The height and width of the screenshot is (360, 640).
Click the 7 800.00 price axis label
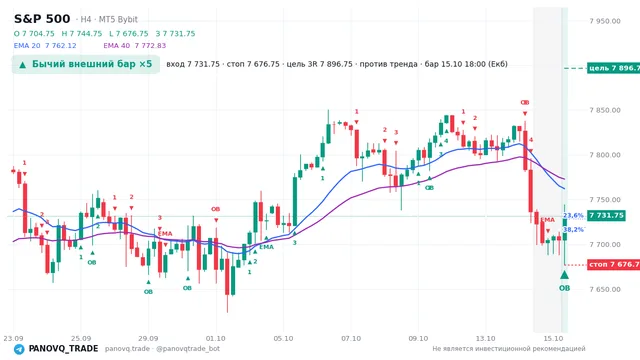pyautogui.click(x=605, y=155)
